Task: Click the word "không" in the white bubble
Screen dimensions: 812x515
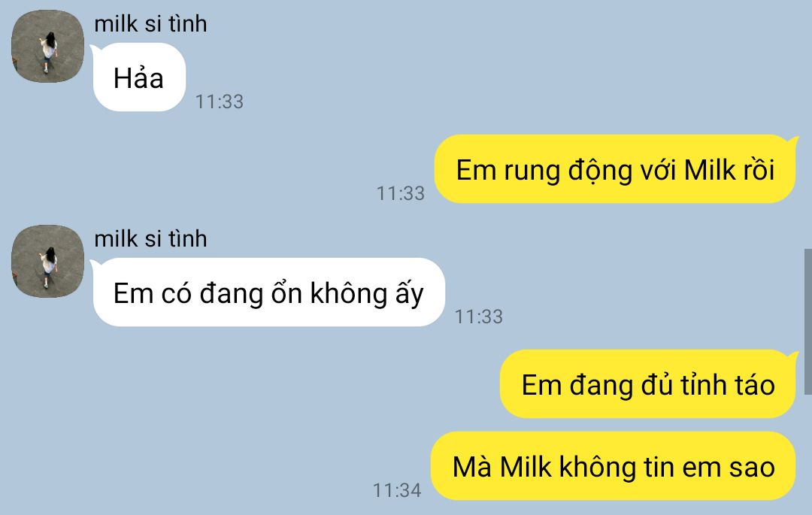Action: [349, 293]
